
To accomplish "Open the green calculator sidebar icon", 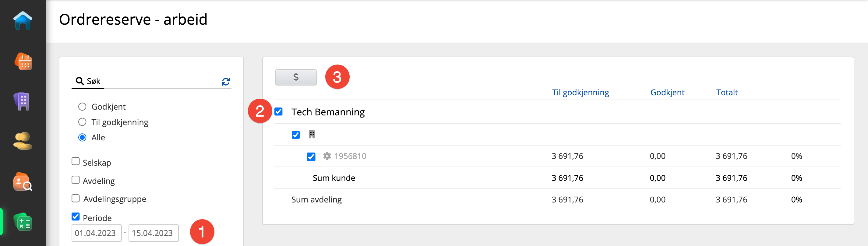I will 23,223.
